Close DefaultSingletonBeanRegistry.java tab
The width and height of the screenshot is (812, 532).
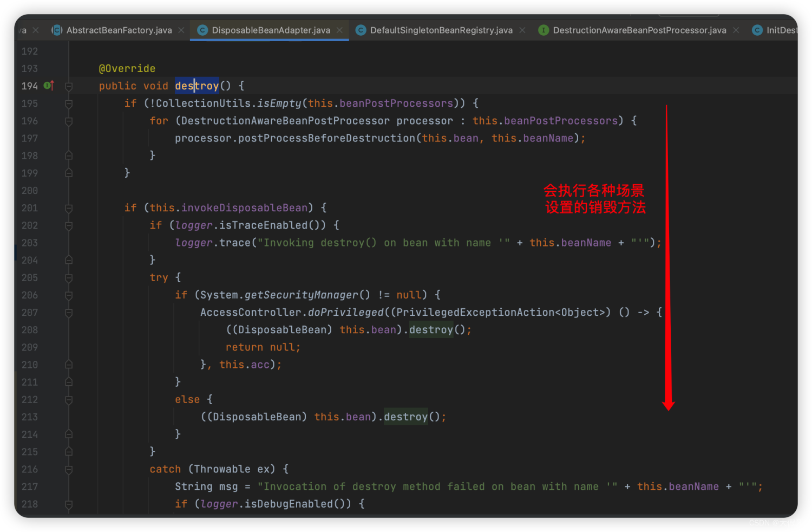[x=522, y=30]
